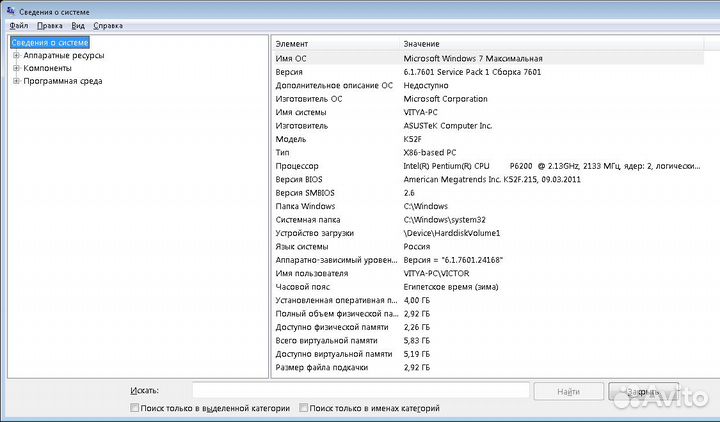Click the ASUSTeK Computer Inc. value

point(448,126)
